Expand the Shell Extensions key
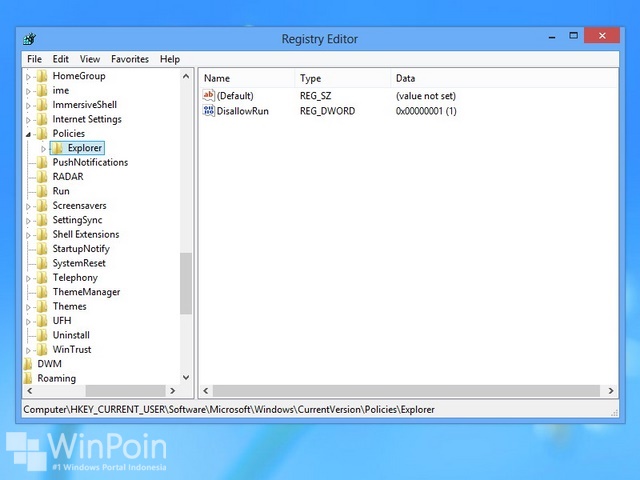640x480 pixels. (x=28, y=235)
